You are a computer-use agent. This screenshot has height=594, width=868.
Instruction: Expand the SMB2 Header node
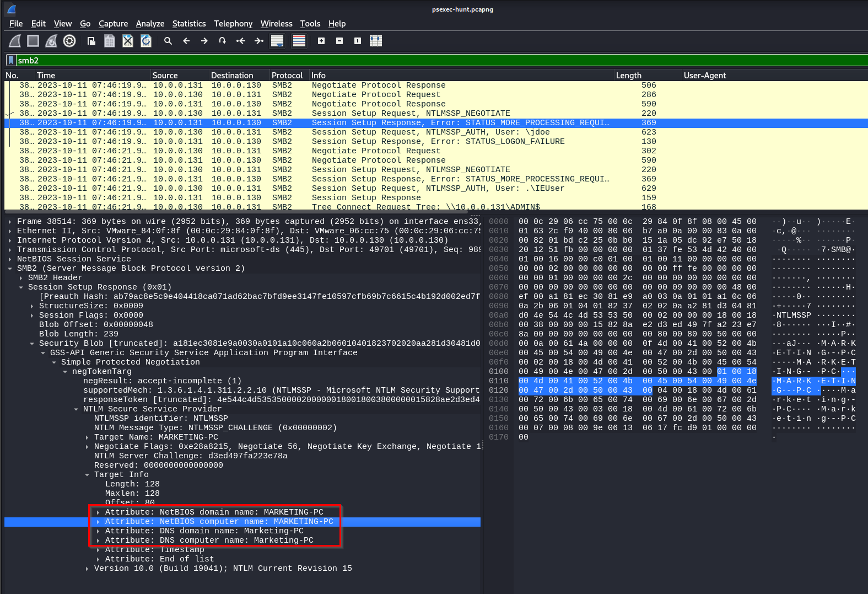click(x=21, y=278)
